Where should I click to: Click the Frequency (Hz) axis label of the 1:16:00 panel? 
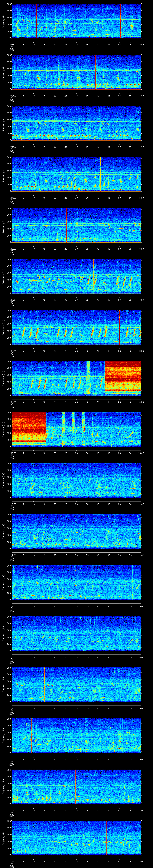(x=3, y=787)
